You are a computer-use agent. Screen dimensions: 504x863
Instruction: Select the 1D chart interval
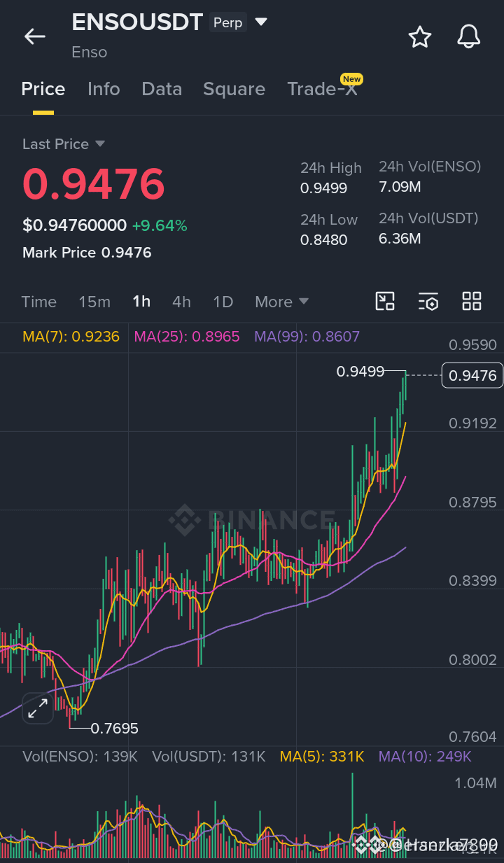click(x=223, y=302)
